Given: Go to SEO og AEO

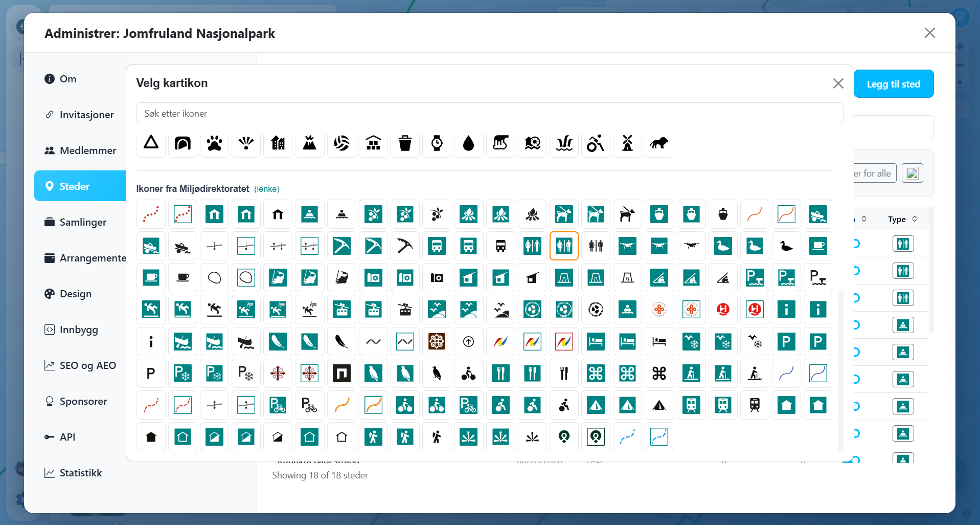Looking at the screenshot, I should point(80,365).
